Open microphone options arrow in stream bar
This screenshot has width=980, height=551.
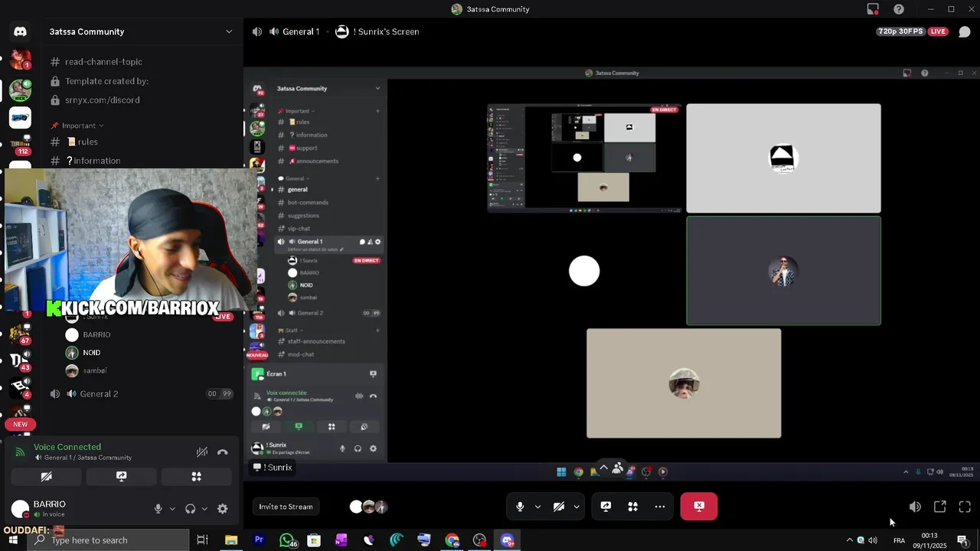coord(537,507)
